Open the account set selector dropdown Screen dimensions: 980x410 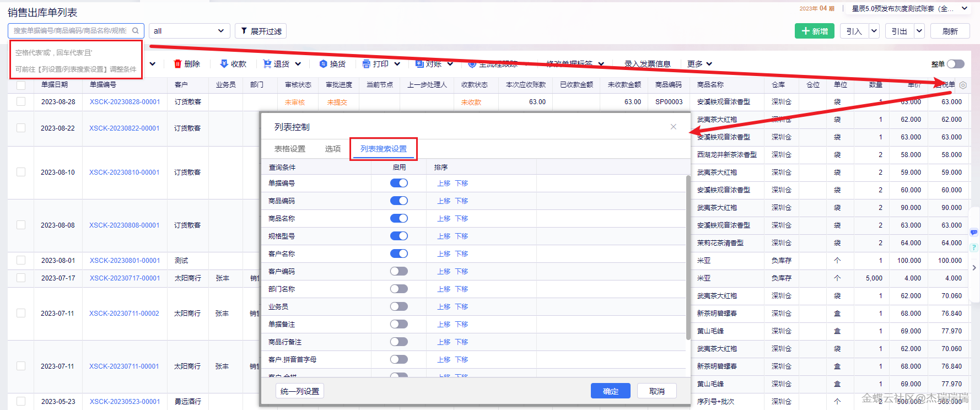(x=909, y=8)
